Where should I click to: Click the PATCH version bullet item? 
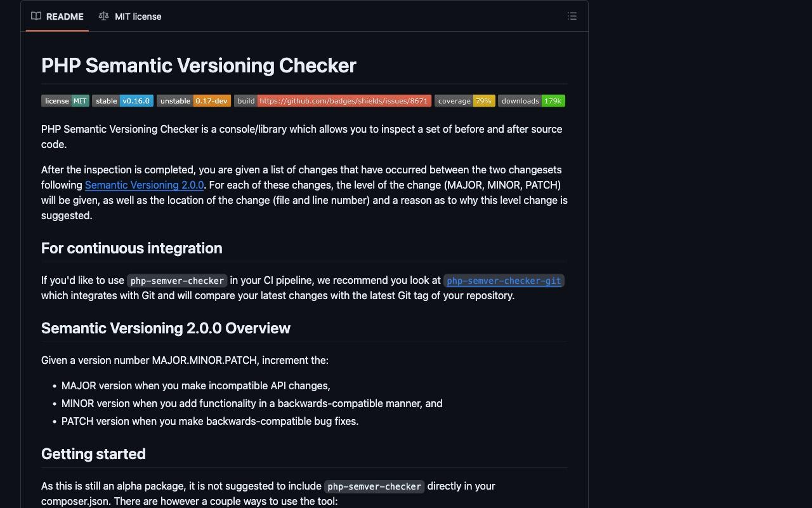click(210, 421)
